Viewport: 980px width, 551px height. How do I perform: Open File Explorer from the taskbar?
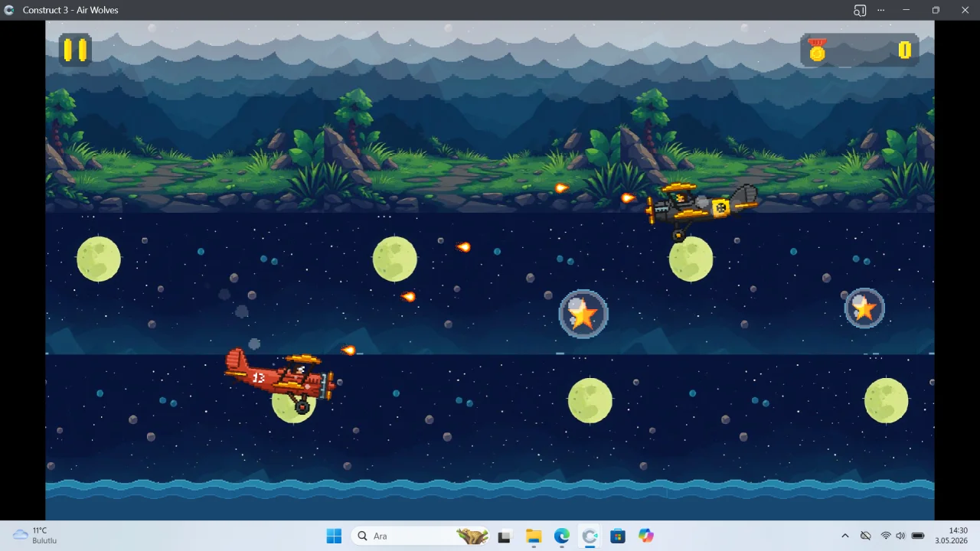click(534, 536)
